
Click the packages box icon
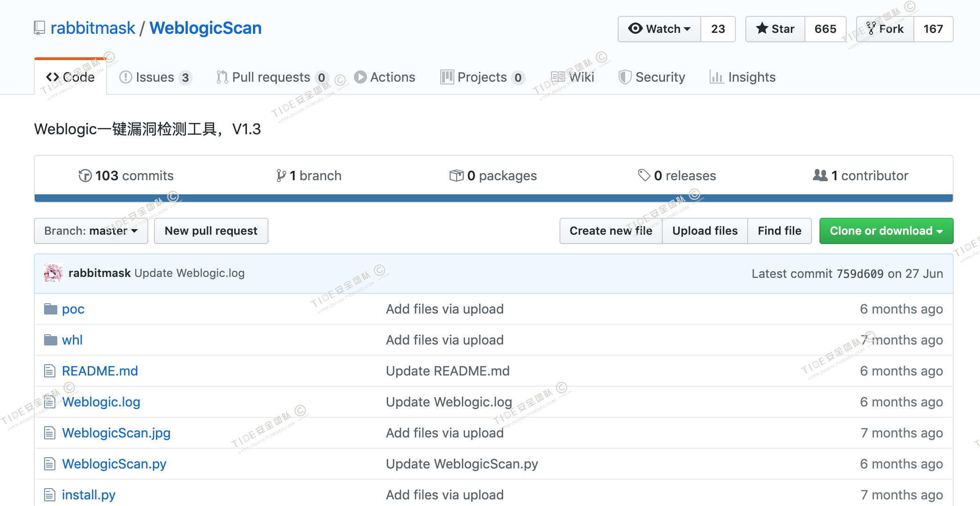pos(456,176)
